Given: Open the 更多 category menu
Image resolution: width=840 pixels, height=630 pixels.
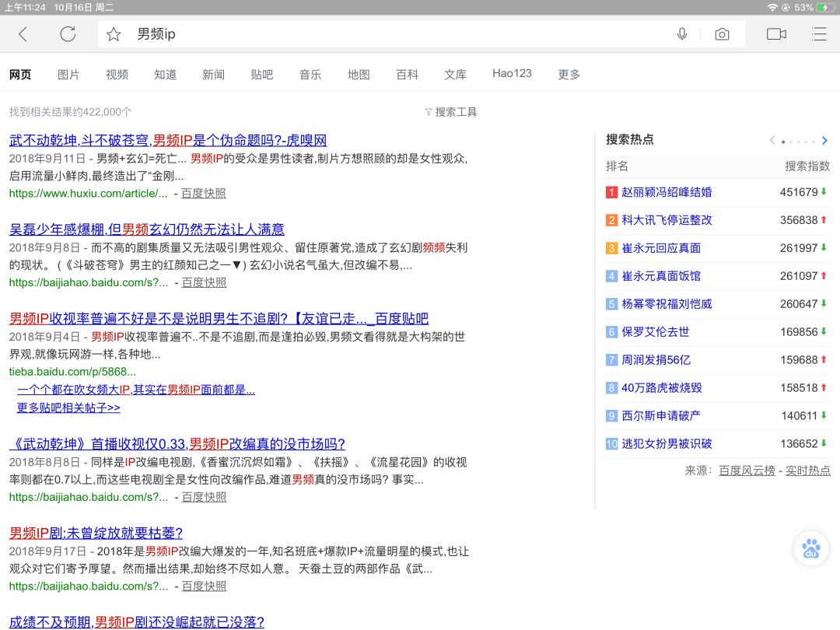Looking at the screenshot, I should point(569,75).
